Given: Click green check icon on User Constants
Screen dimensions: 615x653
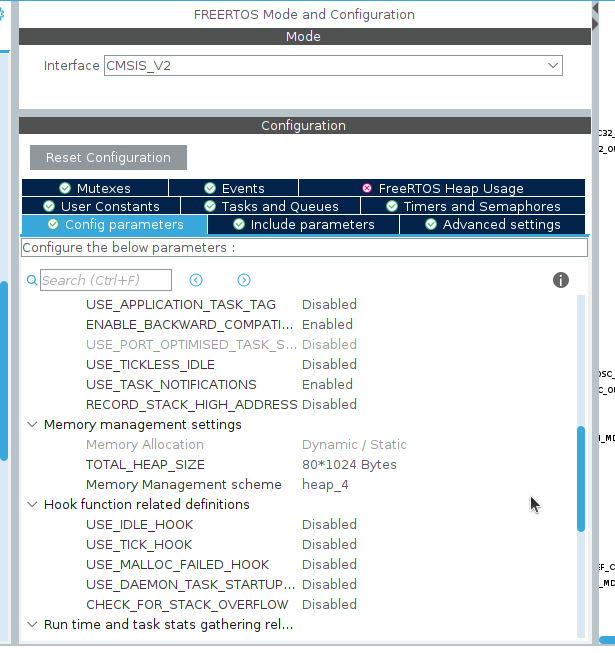Looking at the screenshot, I should (49, 206).
